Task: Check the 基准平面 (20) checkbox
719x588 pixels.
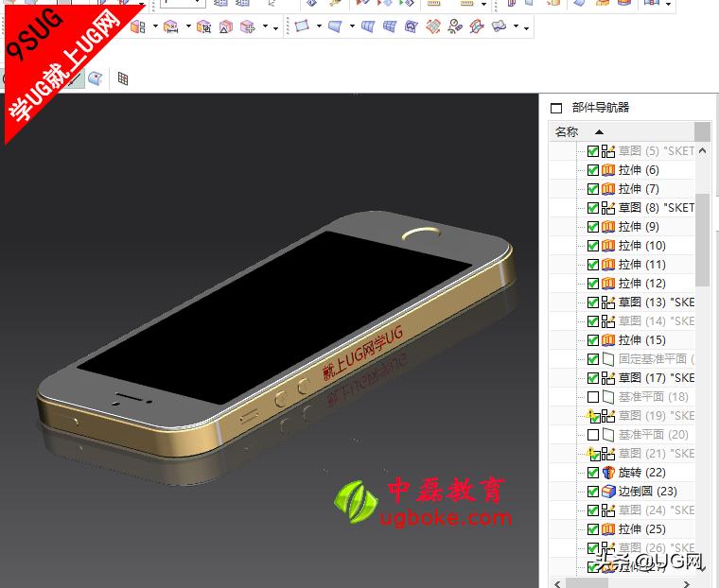Action: click(x=593, y=435)
